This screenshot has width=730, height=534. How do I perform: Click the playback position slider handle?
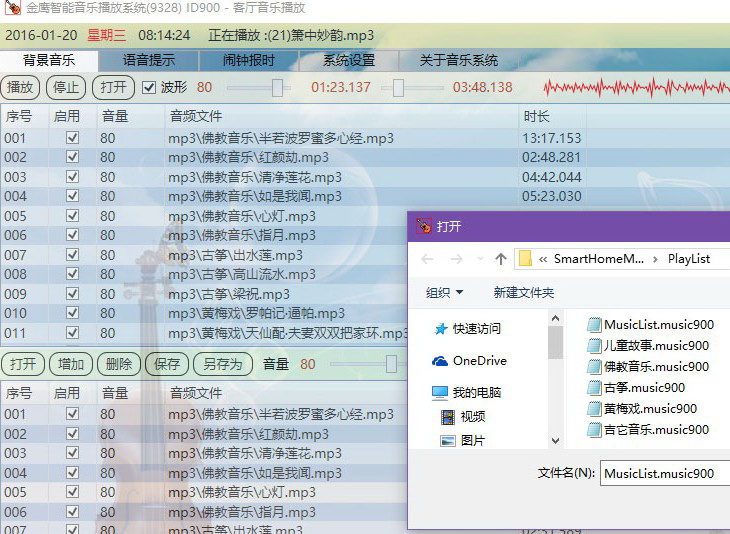398,88
